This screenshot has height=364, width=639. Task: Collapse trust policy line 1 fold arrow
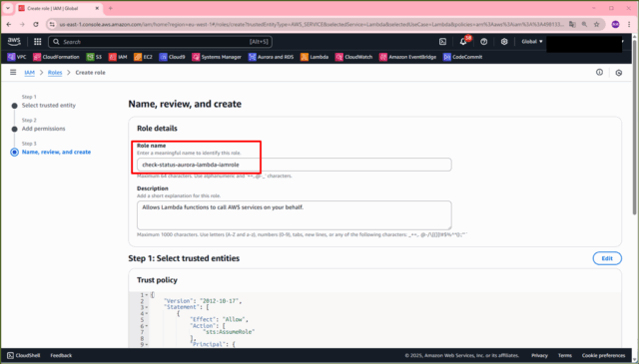coord(147,295)
